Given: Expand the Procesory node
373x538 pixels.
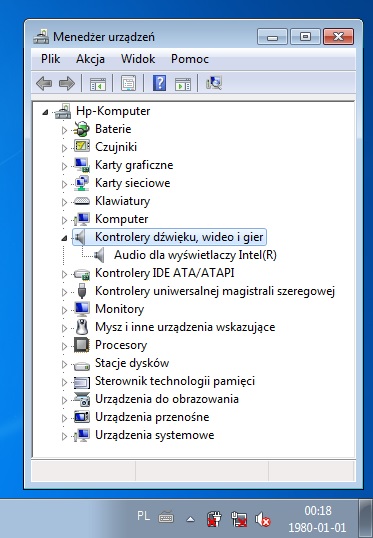Looking at the screenshot, I should pyautogui.click(x=64, y=346).
